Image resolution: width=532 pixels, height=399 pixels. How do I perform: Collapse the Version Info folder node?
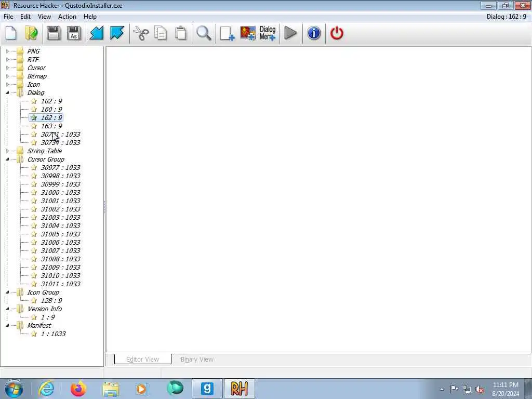pyautogui.click(x=7, y=309)
